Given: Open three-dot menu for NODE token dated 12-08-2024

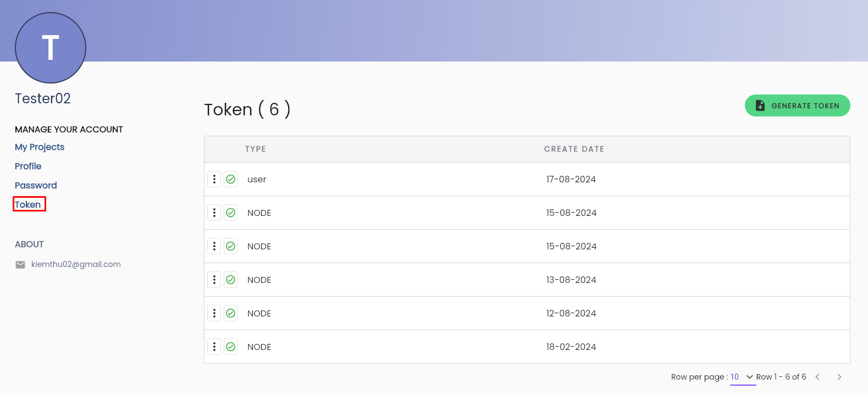Looking at the screenshot, I should click(214, 313).
